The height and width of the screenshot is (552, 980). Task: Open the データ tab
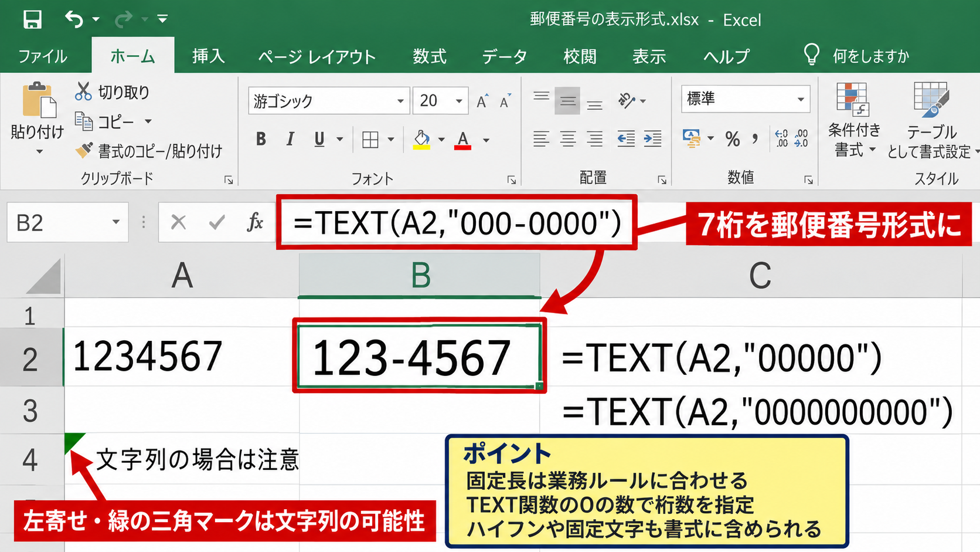(504, 56)
